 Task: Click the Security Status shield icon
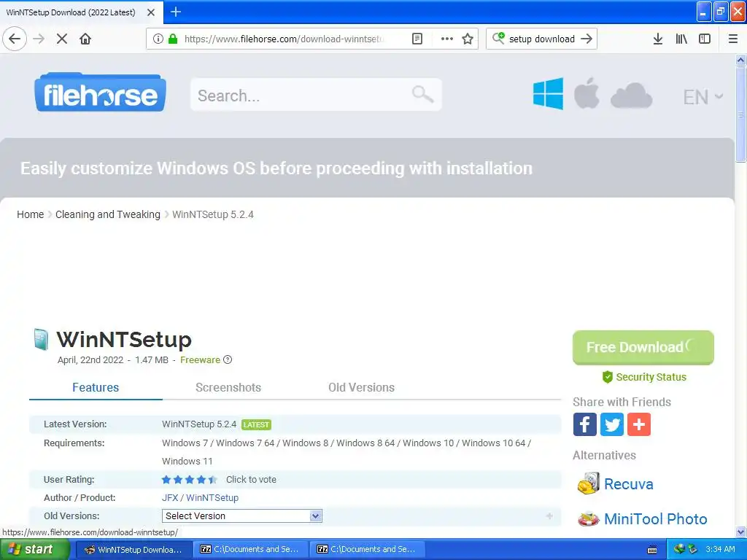click(608, 377)
